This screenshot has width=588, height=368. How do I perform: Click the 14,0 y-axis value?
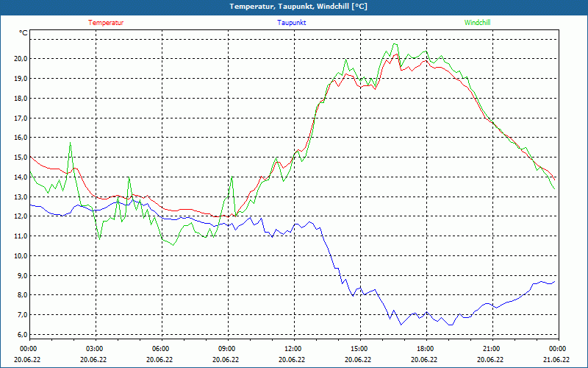(21, 177)
